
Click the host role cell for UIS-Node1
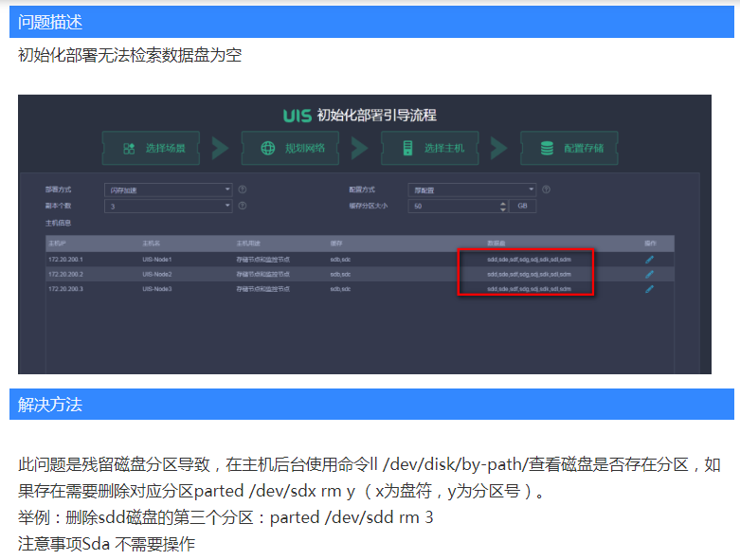[262, 260]
